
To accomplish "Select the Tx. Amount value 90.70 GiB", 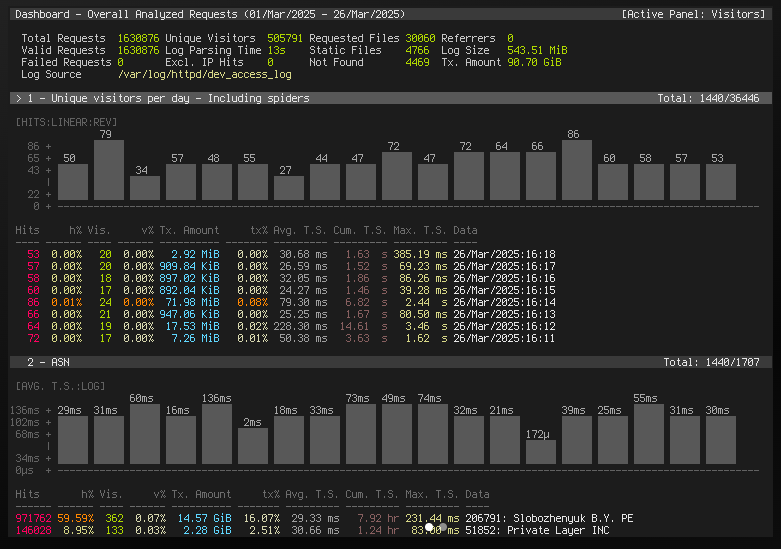I will coord(534,62).
